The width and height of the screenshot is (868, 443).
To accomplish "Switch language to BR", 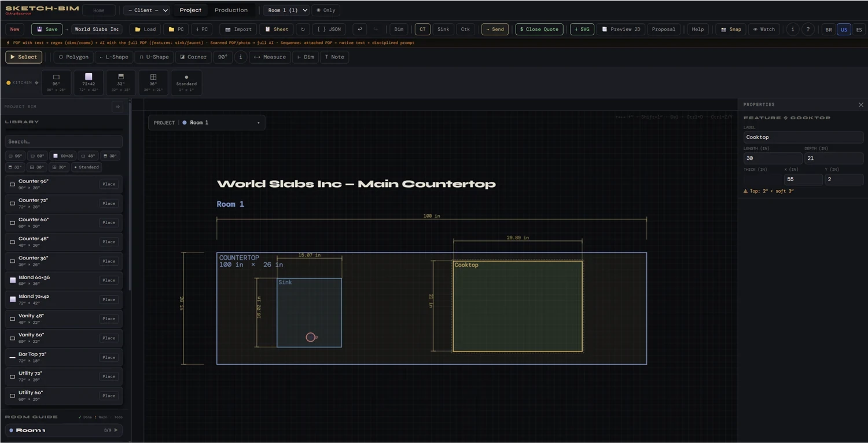I will click(829, 30).
